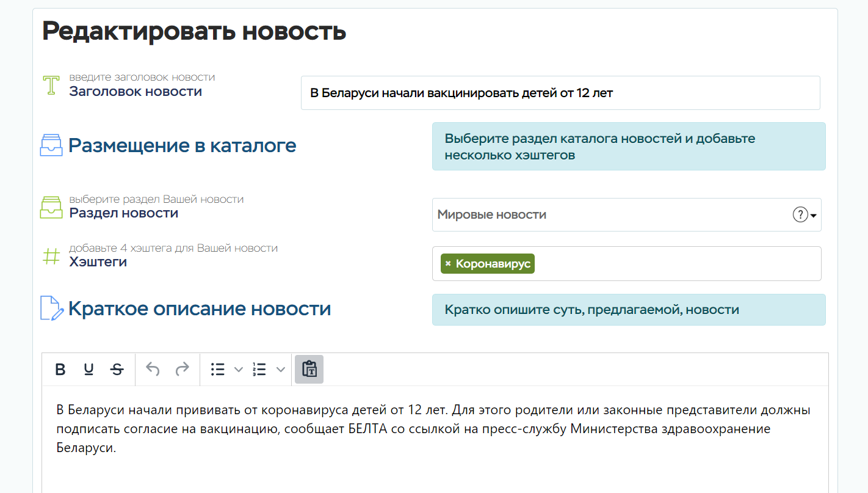Image resolution: width=868 pixels, height=493 pixels.
Task: Toggle Bold formatting in editor toolbar
Action: click(x=60, y=370)
